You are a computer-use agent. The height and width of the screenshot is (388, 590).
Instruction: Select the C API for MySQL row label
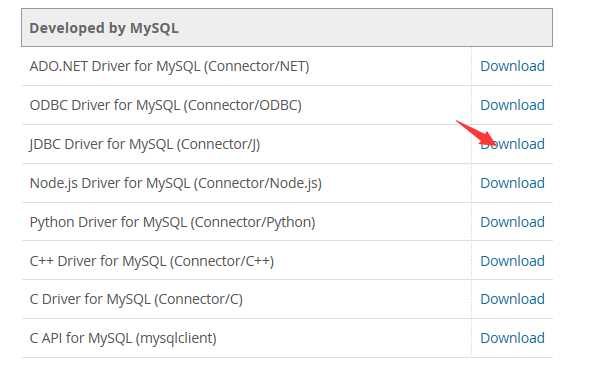(x=123, y=338)
